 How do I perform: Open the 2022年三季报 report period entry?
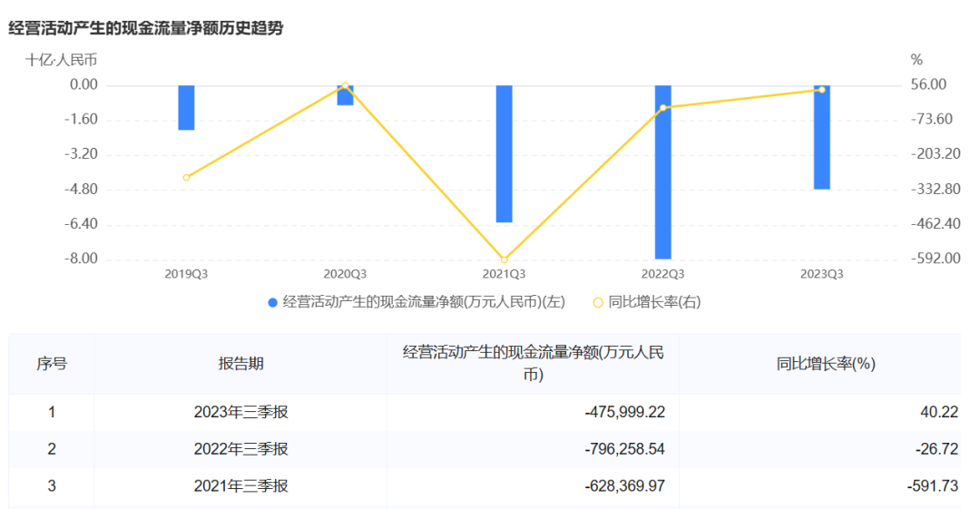[241, 449]
